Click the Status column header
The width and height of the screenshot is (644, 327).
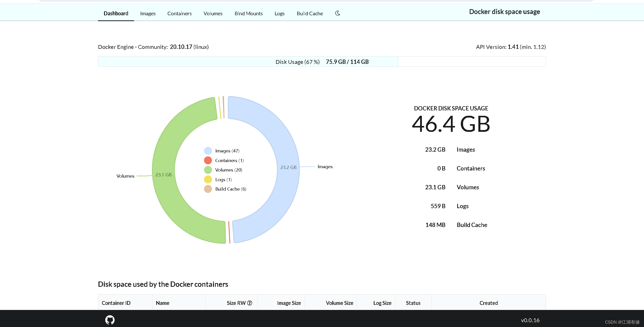pos(413,303)
